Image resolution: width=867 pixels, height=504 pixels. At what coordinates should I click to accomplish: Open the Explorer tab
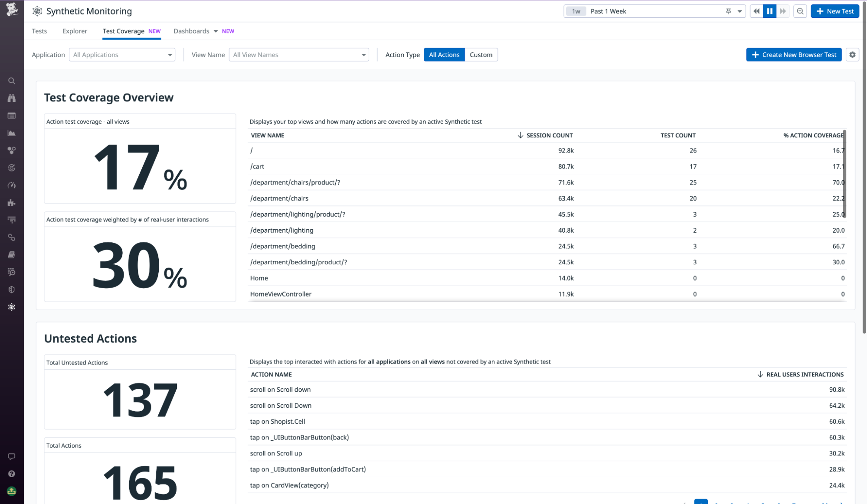(x=75, y=31)
